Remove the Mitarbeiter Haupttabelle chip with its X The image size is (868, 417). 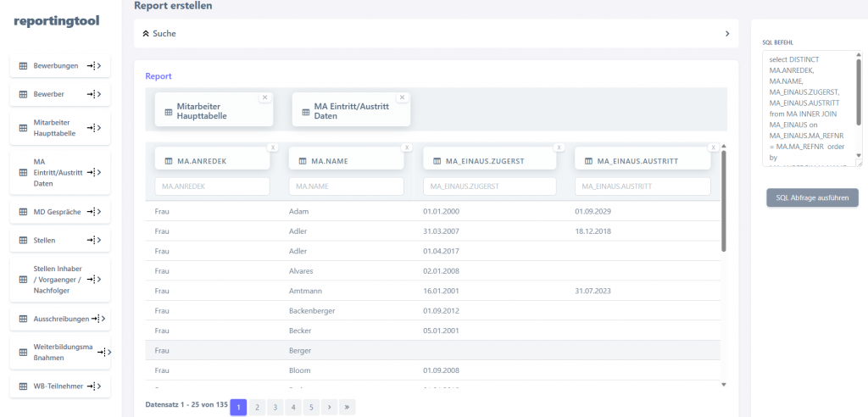point(264,97)
